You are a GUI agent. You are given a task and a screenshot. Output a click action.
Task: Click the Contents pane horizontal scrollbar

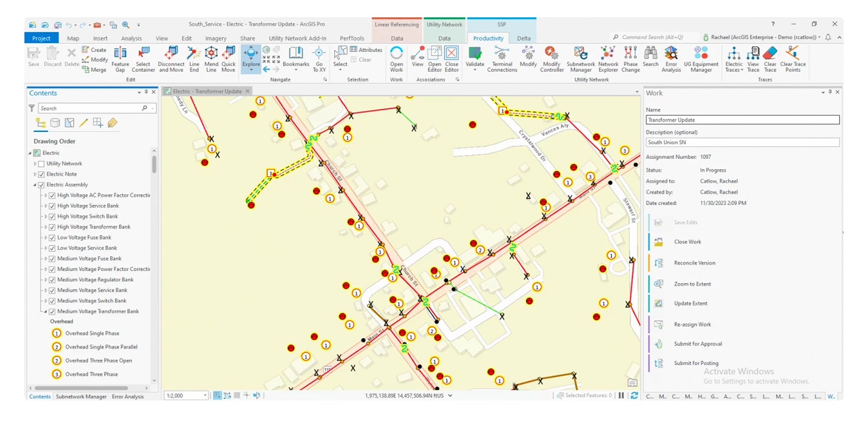pyautogui.click(x=81, y=388)
